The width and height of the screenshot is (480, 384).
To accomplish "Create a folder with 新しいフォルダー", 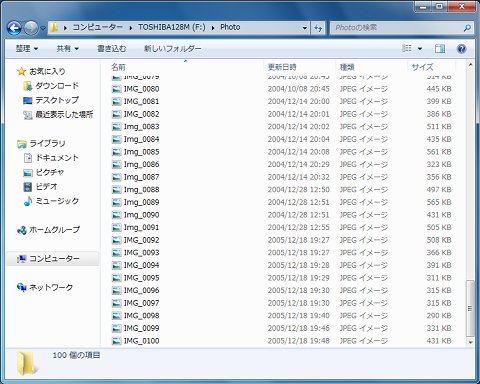I will click(x=173, y=49).
